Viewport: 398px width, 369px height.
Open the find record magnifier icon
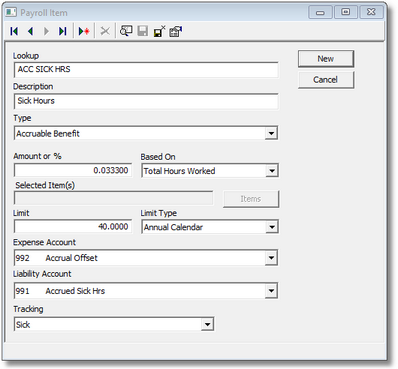pyautogui.click(x=126, y=31)
